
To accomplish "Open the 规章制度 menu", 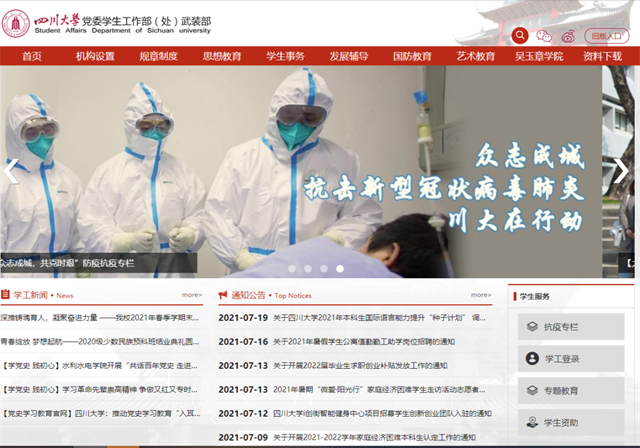I will point(158,56).
